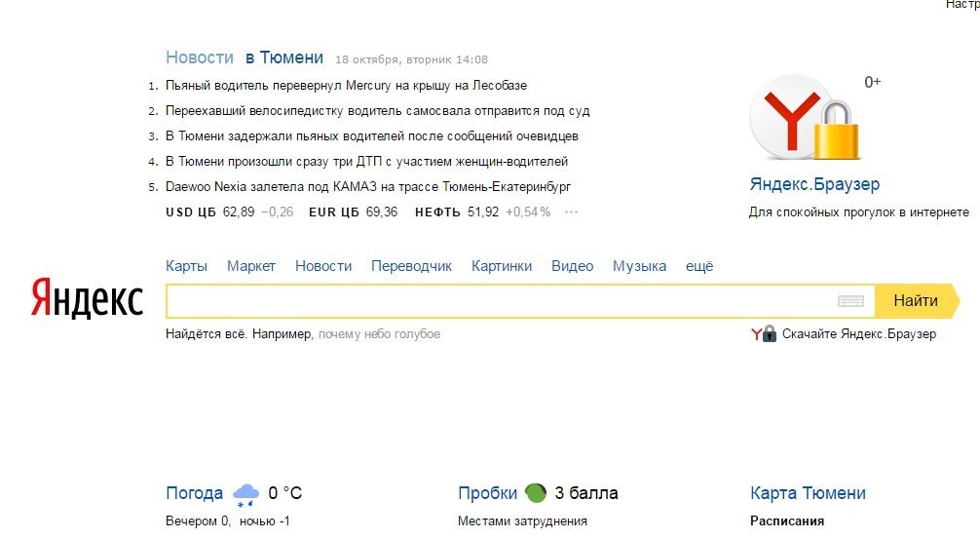Open the on-screen keyboard icon in search field
The image size is (980, 539).
(850, 301)
